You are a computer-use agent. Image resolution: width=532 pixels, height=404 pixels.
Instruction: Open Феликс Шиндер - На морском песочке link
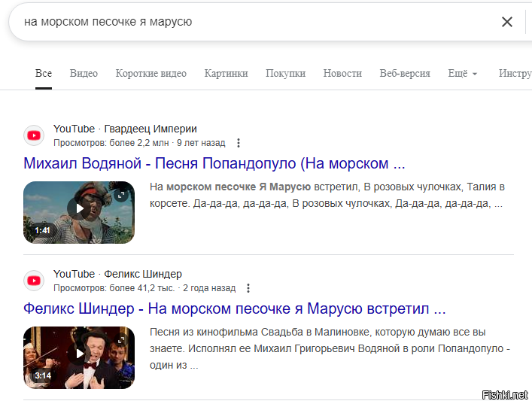click(x=235, y=308)
